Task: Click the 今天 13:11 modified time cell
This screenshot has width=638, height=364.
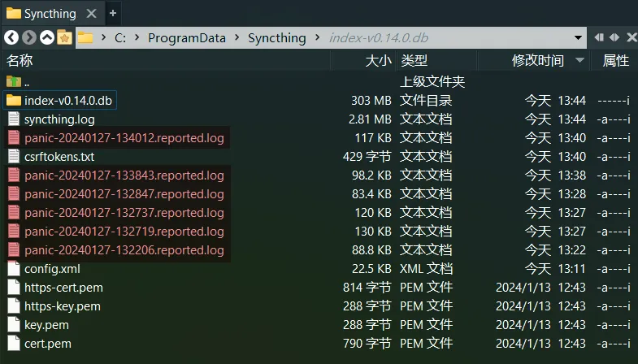Action: pyautogui.click(x=555, y=269)
